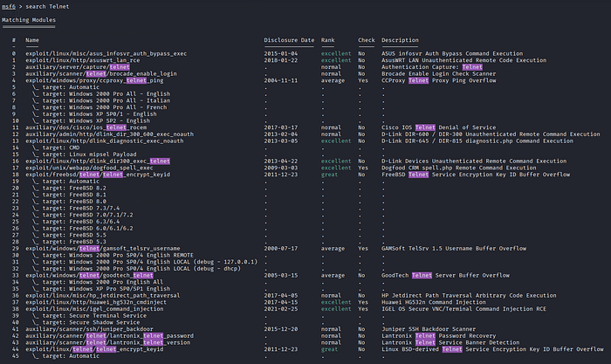Screen dimensions: 611x364
Task: Select exploit/linux/http/dlink_diagnostic_exec_noauth module name
Action: pos(105,141)
